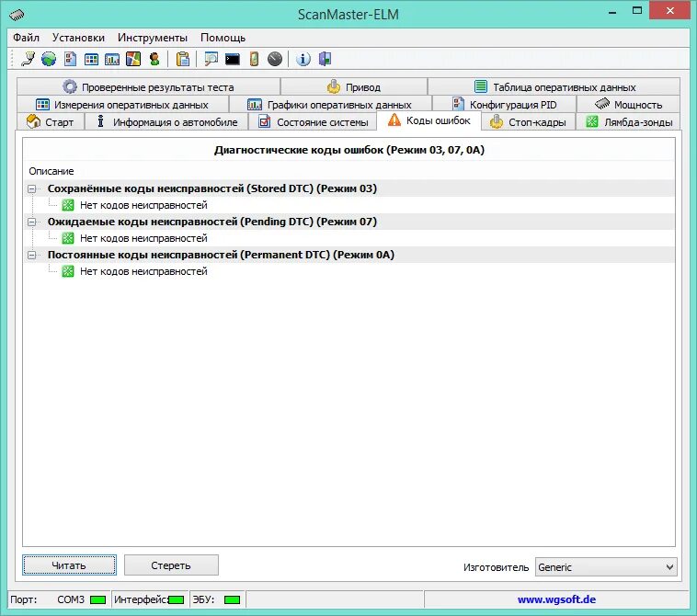Click the user profile toolbar icon

click(154, 59)
